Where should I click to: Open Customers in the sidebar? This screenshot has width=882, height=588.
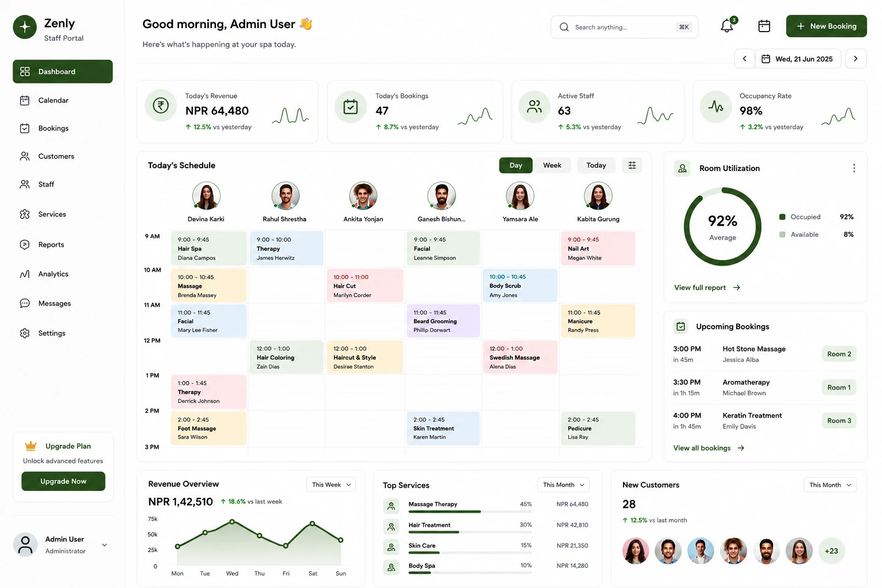tap(63, 156)
